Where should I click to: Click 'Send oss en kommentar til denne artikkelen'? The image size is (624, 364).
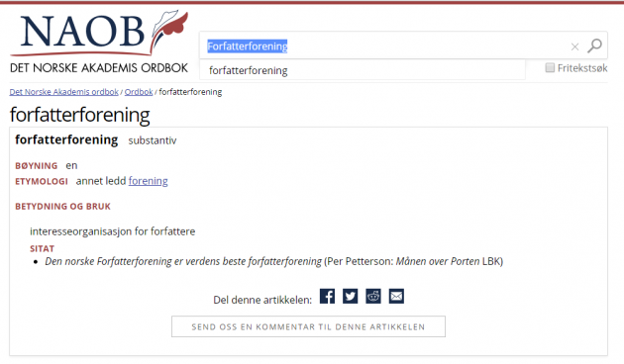308,326
